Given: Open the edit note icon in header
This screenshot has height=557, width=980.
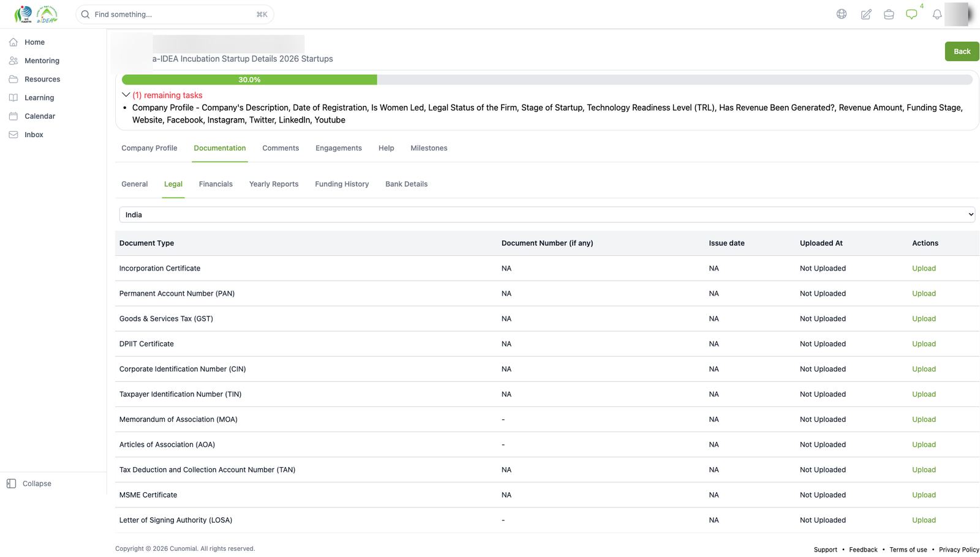Looking at the screenshot, I should [866, 14].
